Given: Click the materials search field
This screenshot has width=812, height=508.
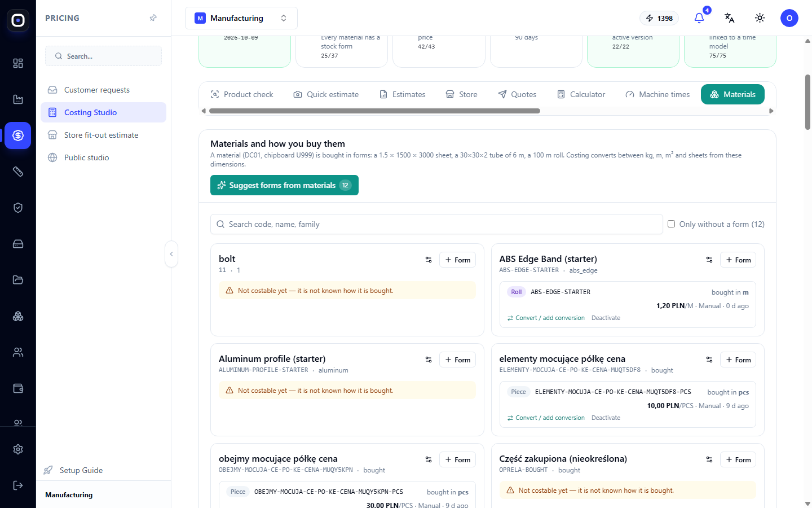Looking at the screenshot, I should point(436,224).
